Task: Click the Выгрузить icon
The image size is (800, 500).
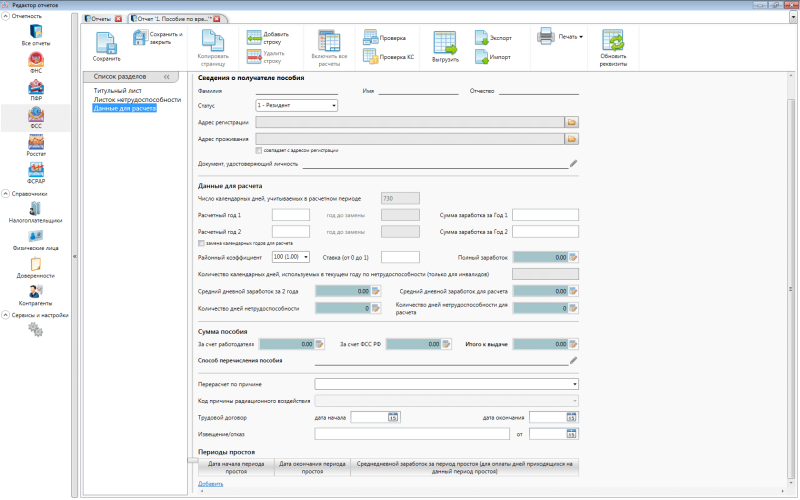Action: [x=445, y=43]
